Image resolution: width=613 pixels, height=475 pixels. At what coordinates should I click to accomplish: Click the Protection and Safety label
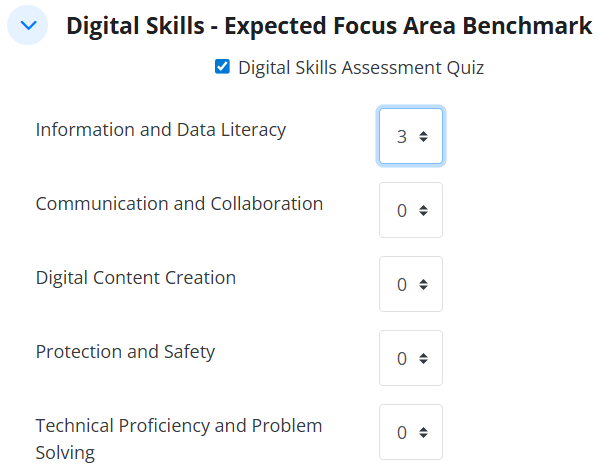point(125,352)
